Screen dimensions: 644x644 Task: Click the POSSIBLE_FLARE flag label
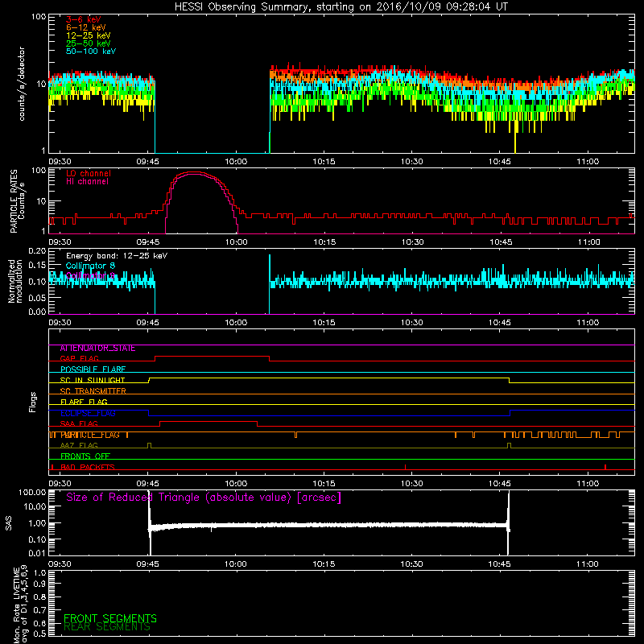click(x=93, y=369)
